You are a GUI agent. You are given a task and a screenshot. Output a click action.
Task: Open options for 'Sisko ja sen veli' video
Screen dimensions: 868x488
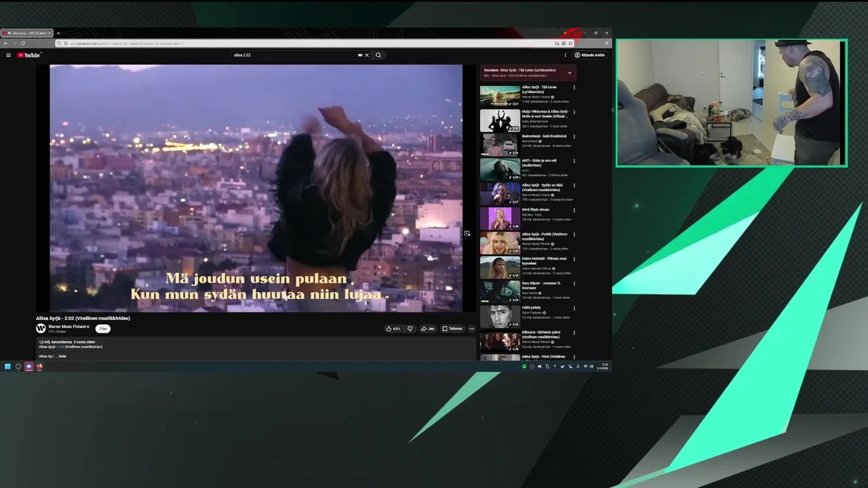click(574, 161)
